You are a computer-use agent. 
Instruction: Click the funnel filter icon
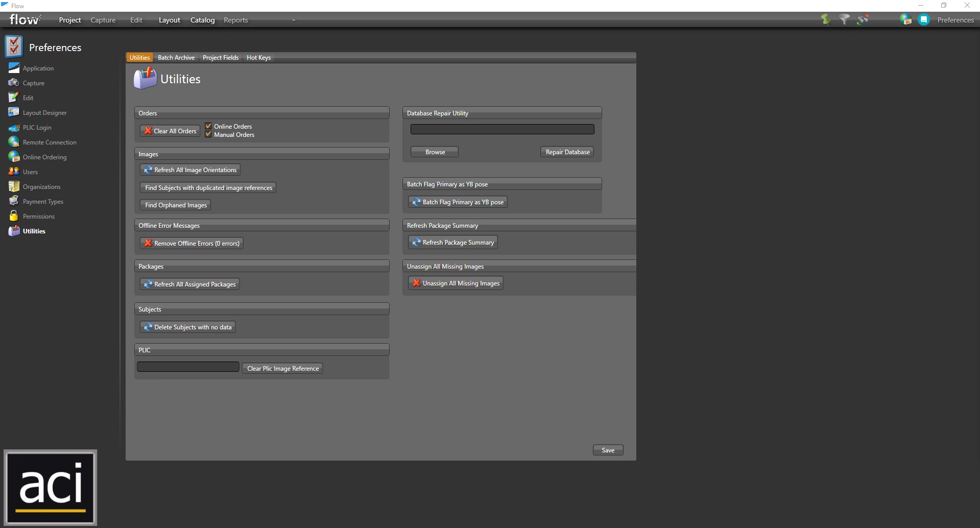coord(844,19)
